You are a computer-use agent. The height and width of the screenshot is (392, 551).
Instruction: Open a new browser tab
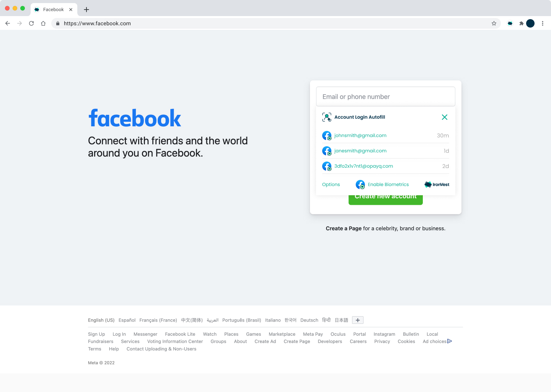point(86,10)
